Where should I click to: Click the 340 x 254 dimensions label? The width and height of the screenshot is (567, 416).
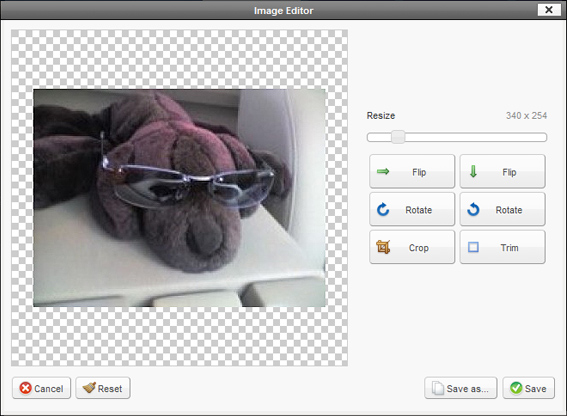(526, 116)
